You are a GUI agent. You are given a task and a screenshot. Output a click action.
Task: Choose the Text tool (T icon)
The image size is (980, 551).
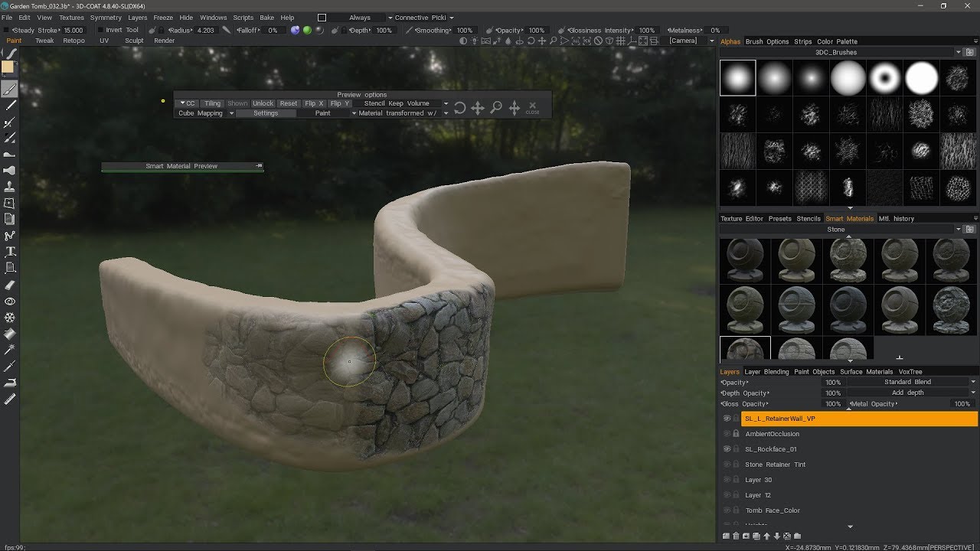10,251
